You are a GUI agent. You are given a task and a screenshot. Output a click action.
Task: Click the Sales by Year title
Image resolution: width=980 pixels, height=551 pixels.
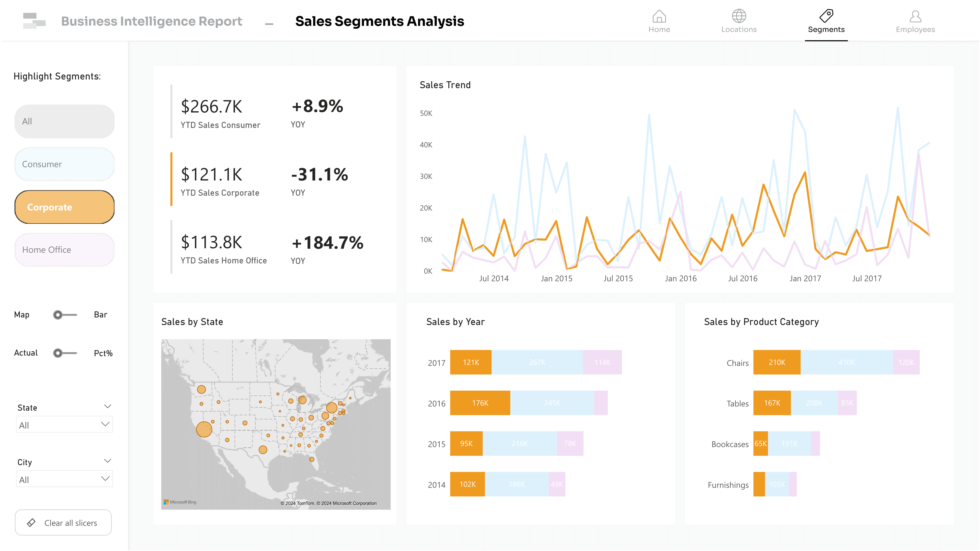pos(455,322)
